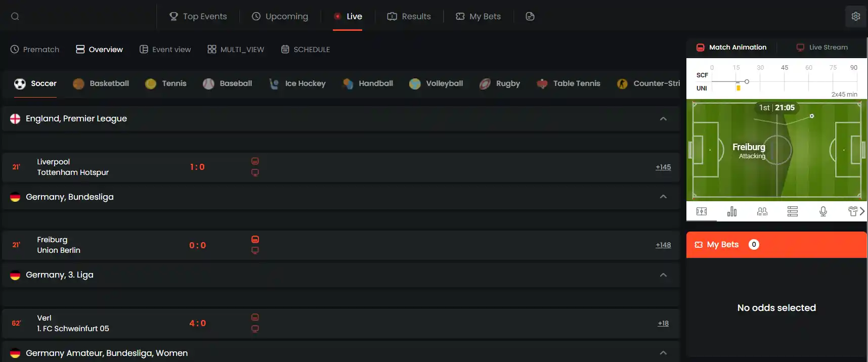Switch to the Live tab
868x362 pixels.
tap(348, 16)
